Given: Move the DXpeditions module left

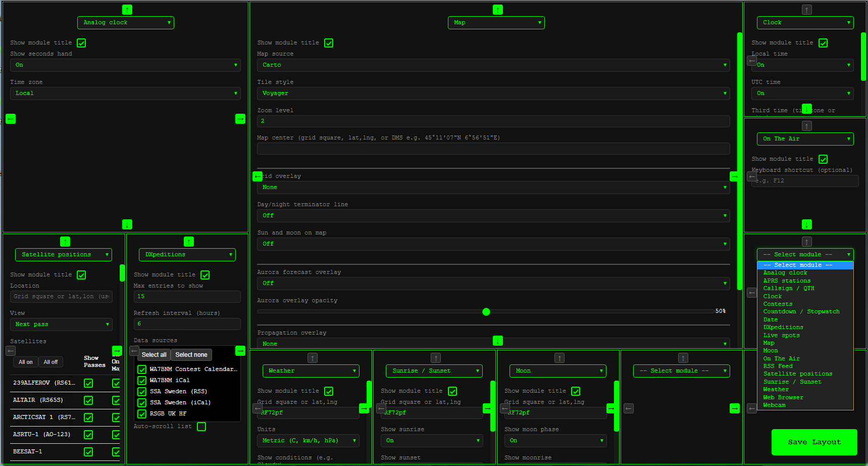Looking at the screenshot, I should 134,351.
